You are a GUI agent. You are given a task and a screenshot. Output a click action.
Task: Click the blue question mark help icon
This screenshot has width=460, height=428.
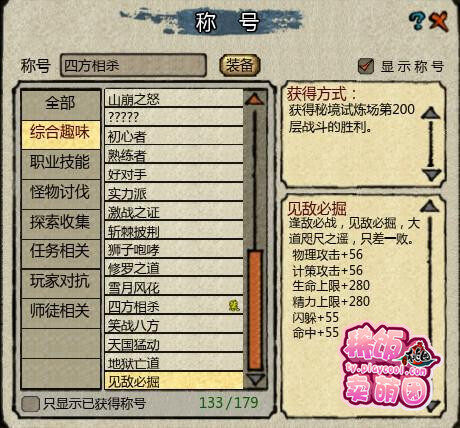coord(417,22)
